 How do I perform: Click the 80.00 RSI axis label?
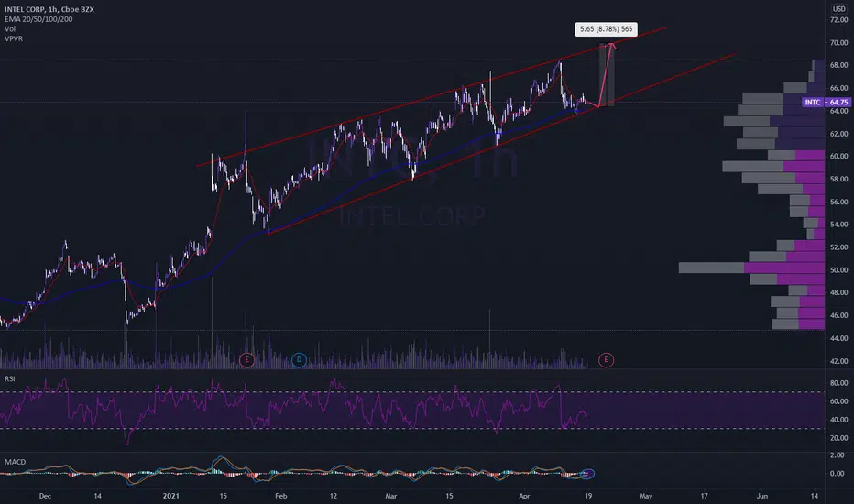[x=838, y=383]
